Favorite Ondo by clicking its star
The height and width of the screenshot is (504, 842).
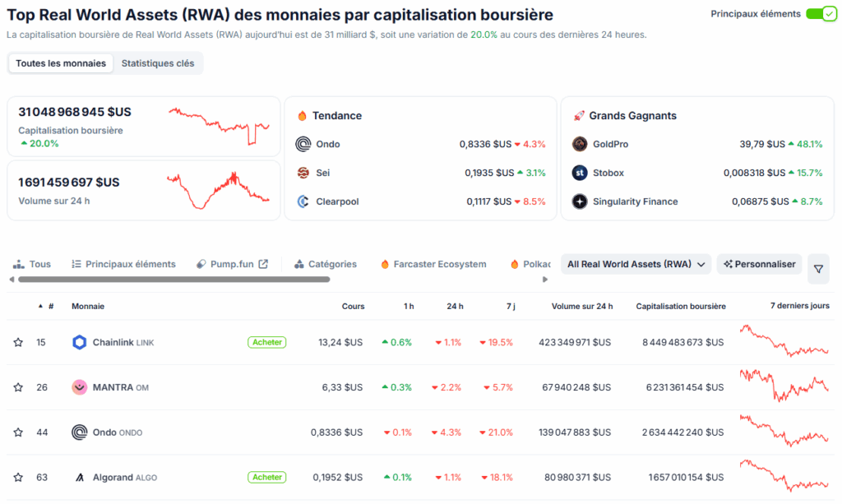[18, 432]
